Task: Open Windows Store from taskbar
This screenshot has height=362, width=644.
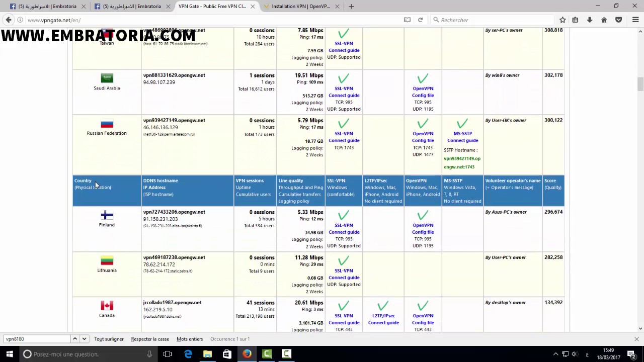Action: [x=227, y=354]
